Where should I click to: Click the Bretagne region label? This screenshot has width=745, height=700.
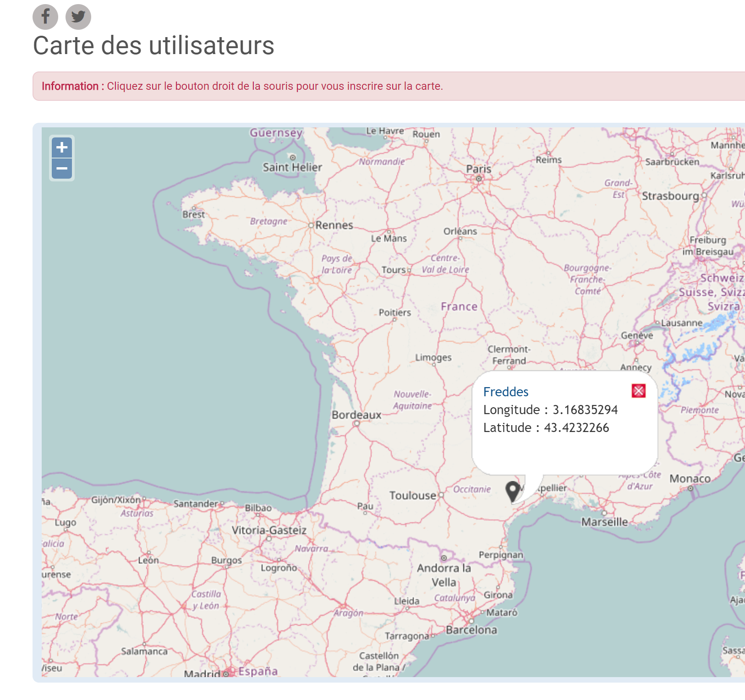point(268,221)
